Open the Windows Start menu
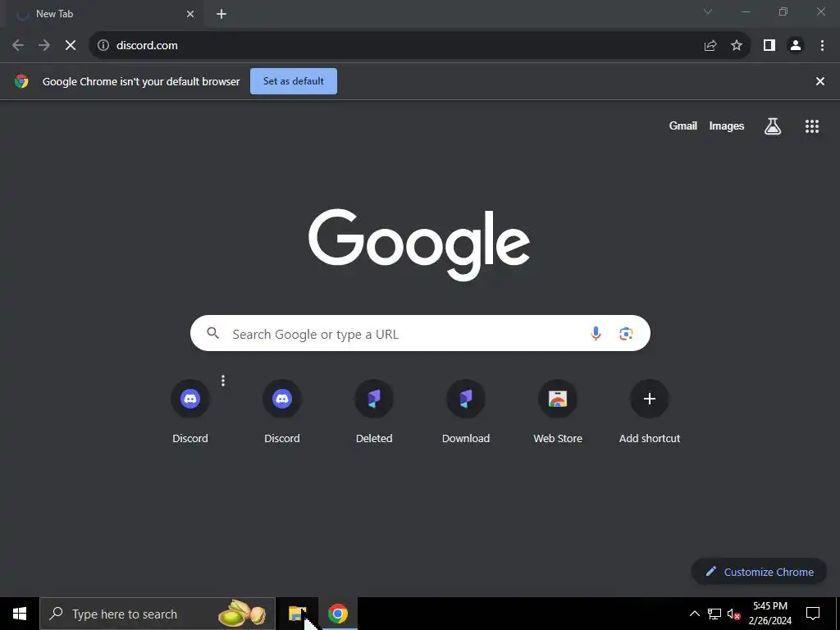This screenshot has height=630, width=840. pos(20,614)
